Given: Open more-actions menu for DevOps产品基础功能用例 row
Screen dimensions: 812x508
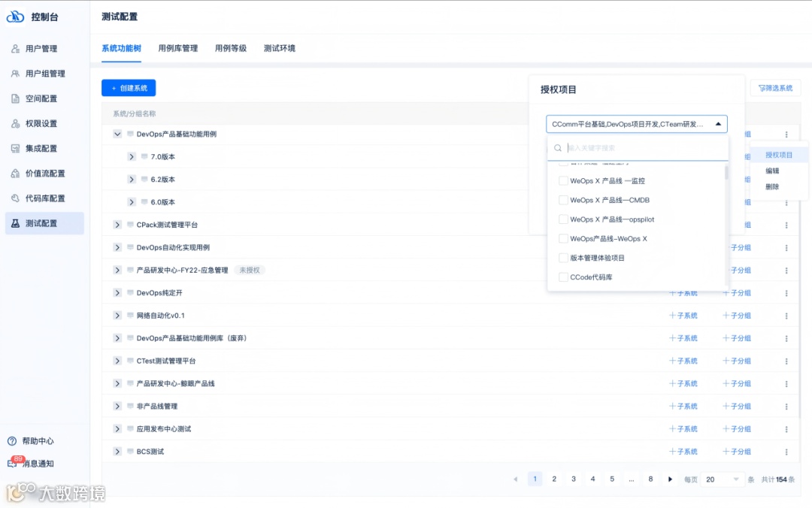Looking at the screenshot, I should tap(786, 134).
